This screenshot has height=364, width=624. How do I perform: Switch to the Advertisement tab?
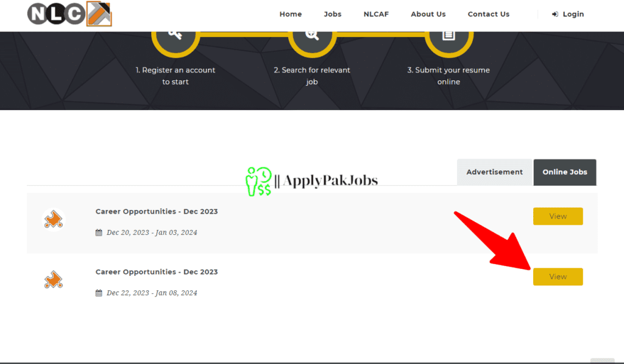(x=494, y=172)
